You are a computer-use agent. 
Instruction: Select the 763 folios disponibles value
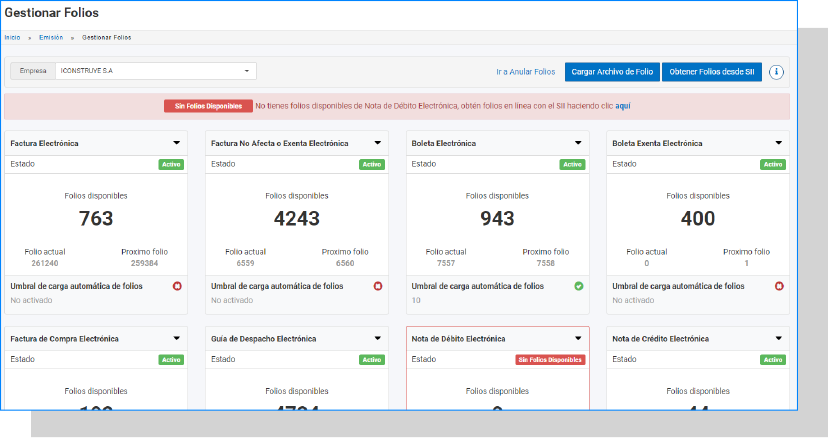pyautogui.click(x=96, y=218)
